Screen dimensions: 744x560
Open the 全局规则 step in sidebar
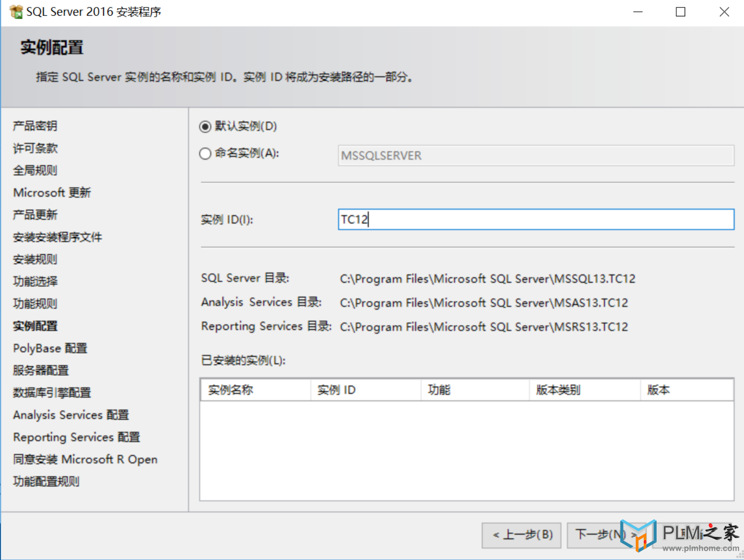point(35,170)
